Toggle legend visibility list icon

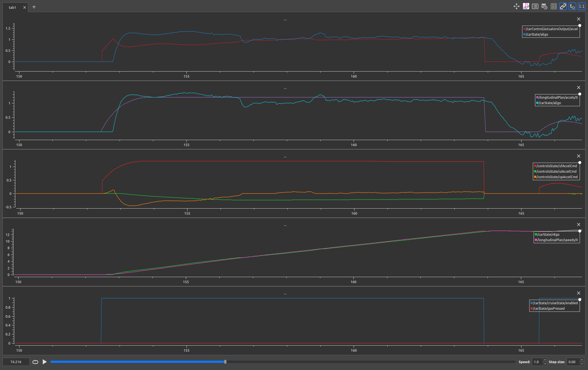pyautogui.click(x=535, y=7)
